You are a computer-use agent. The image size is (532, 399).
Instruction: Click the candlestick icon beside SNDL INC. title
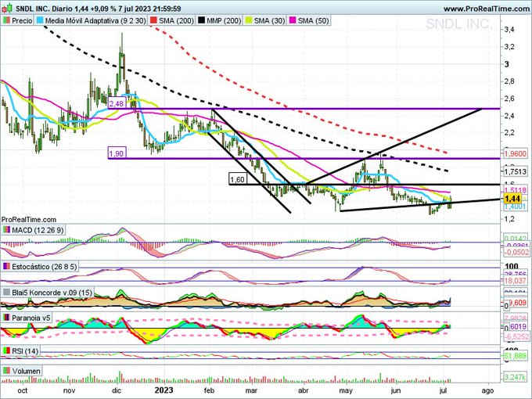click(x=7, y=8)
